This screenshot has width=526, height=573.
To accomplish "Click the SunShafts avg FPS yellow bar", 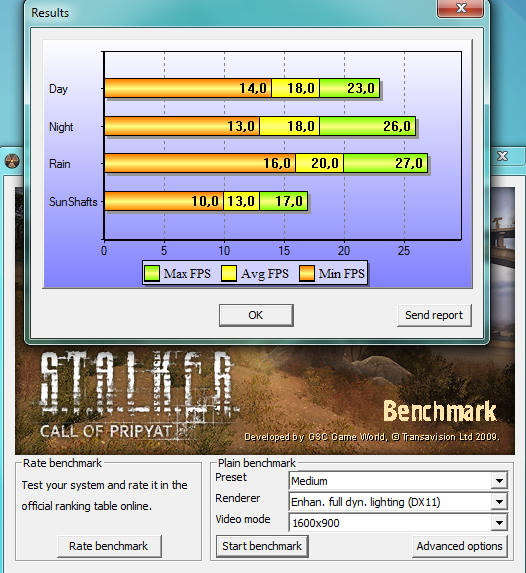I will [x=241, y=201].
